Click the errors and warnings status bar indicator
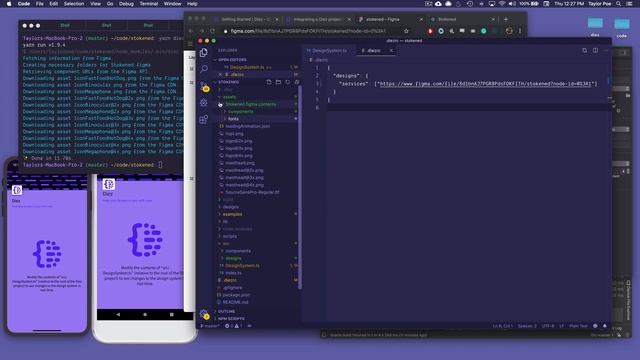This screenshot has width=640, height=360. (x=234, y=326)
